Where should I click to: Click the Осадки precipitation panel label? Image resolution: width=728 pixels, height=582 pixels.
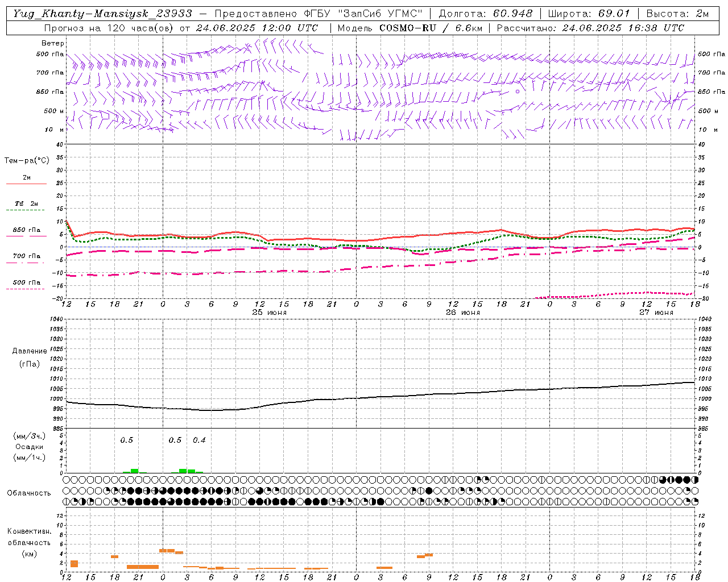point(29,447)
